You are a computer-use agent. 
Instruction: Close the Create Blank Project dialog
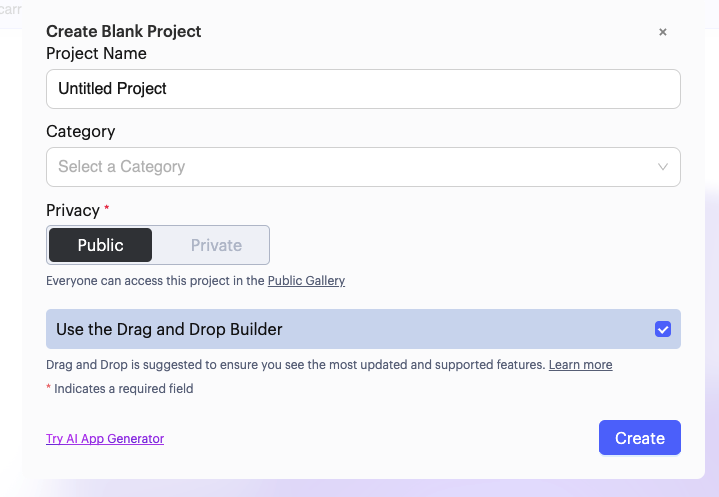tap(662, 32)
